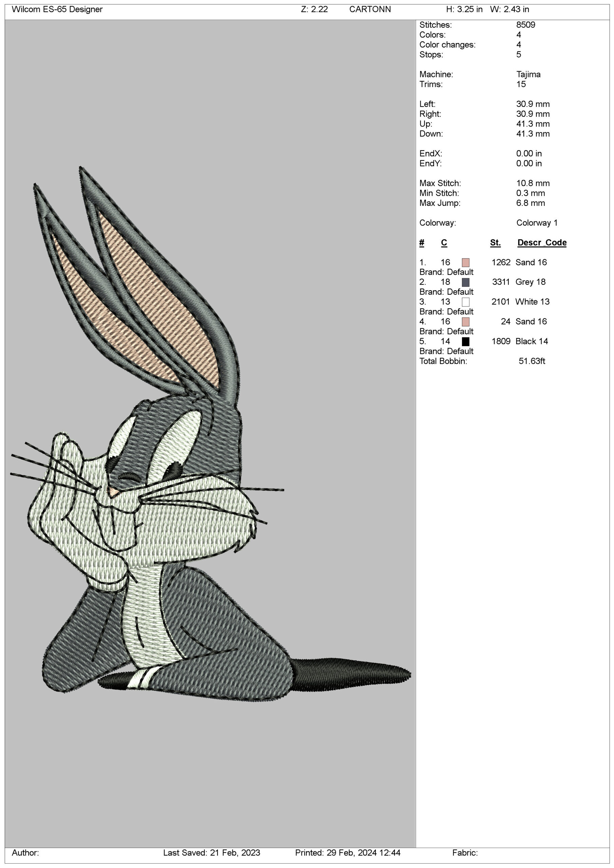The height and width of the screenshot is (868, 614).
Task: Pick the White 13 color swatch
Action: click(x=465, y=302)
